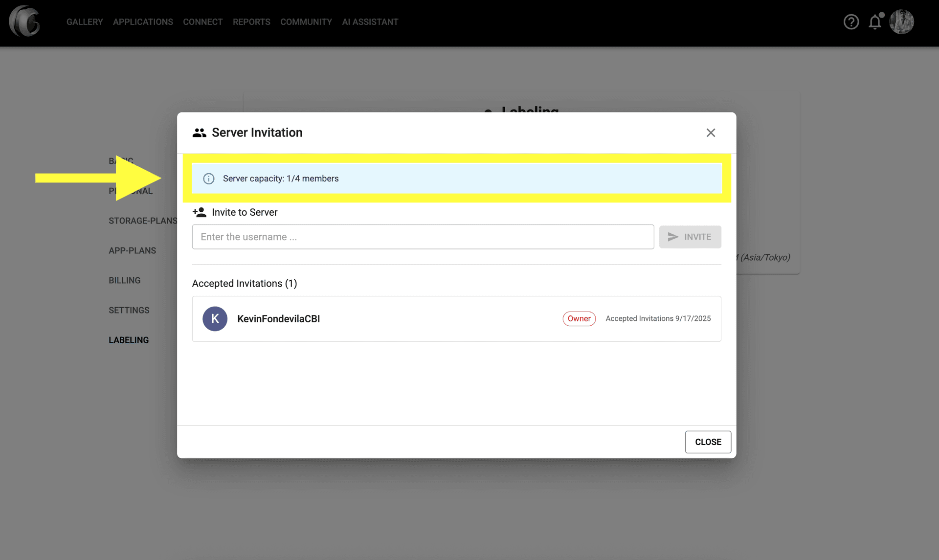This screenshot has width=939, height=560.
Task: Click the red Owner badge
Action: point(579,319)
